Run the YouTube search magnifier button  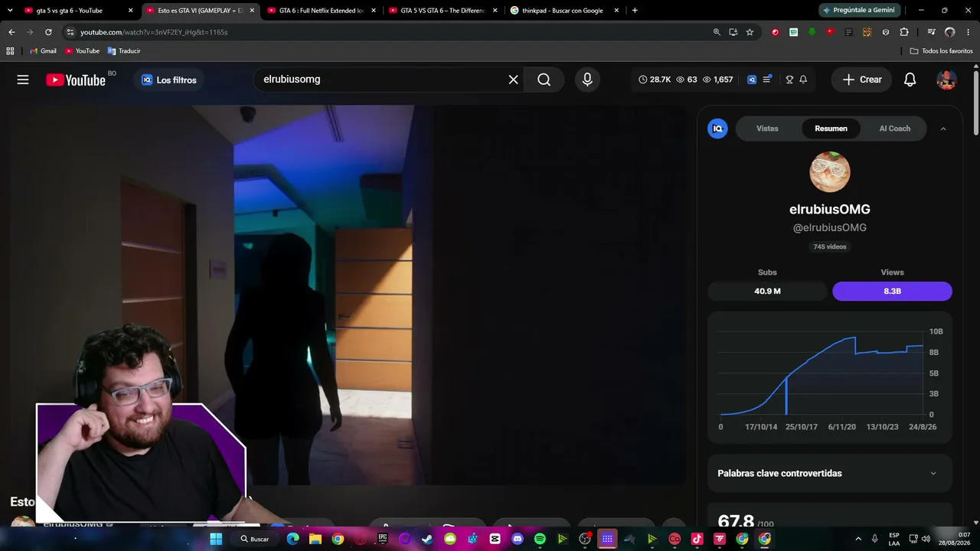(544, 80)
